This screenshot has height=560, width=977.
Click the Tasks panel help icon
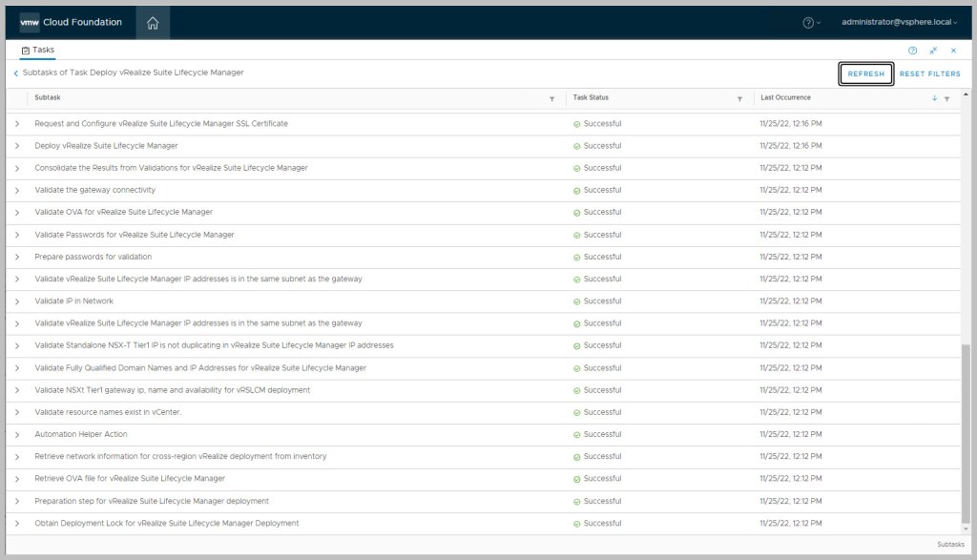(912, 51)
